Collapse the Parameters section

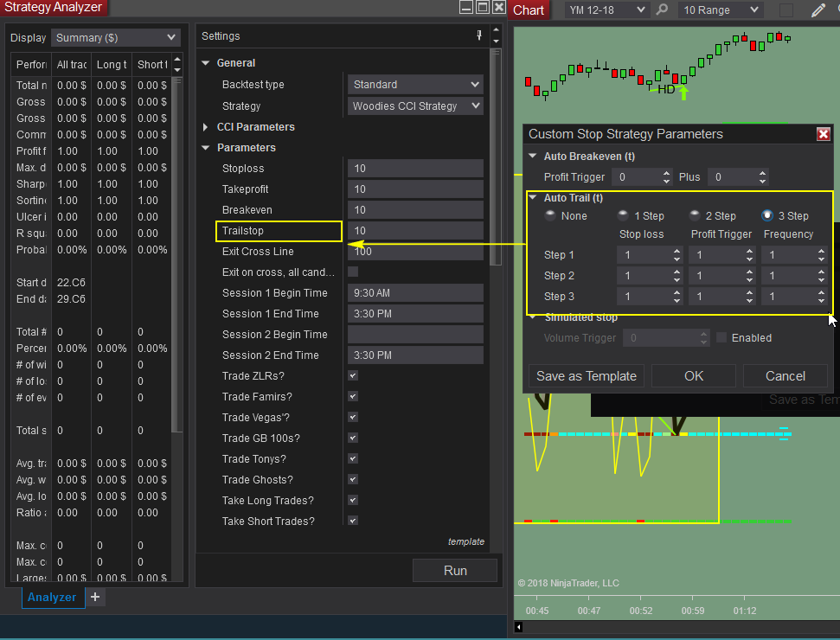pyautogui.click(x=206, y=147)
